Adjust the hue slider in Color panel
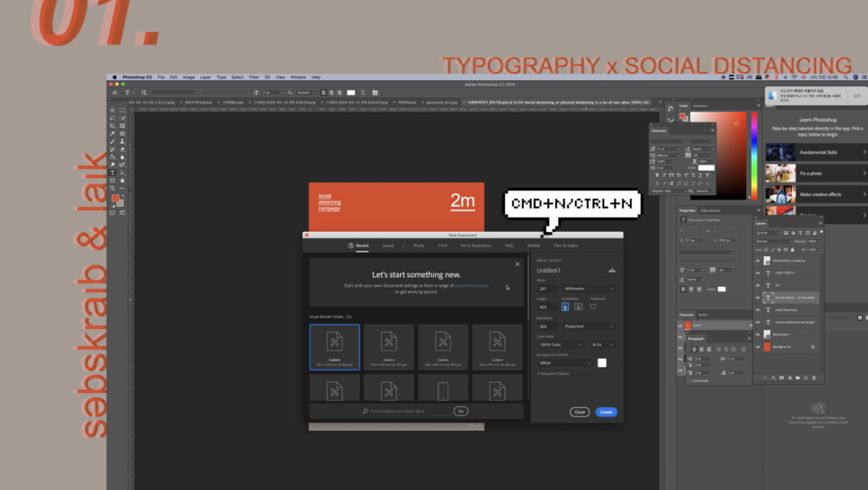868x490 pixels. [754, 155]
